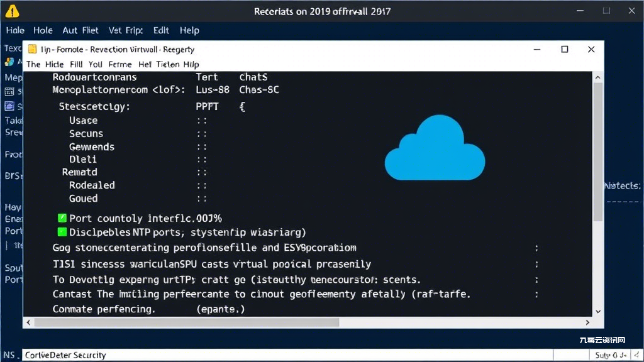Click the Suty 0 status bar entry
This screenshot has height=362, width=644.
pyautogui.click(x=611, y=355)
